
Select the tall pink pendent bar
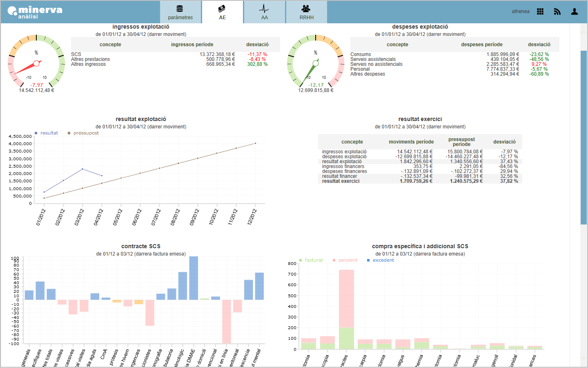click(346, 299)
